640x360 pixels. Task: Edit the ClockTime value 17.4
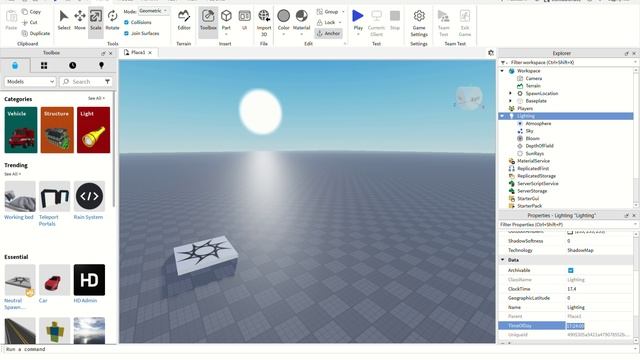[599, 289]
